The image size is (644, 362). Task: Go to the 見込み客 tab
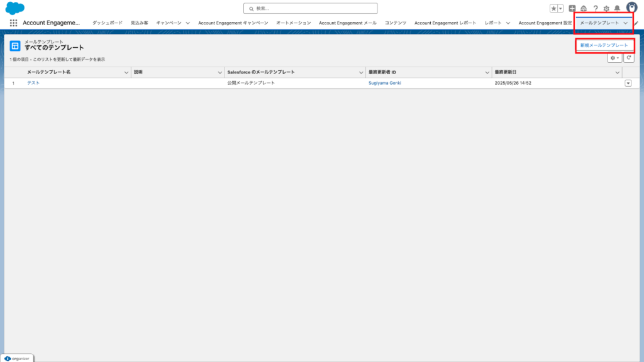(x=139, y=23)
